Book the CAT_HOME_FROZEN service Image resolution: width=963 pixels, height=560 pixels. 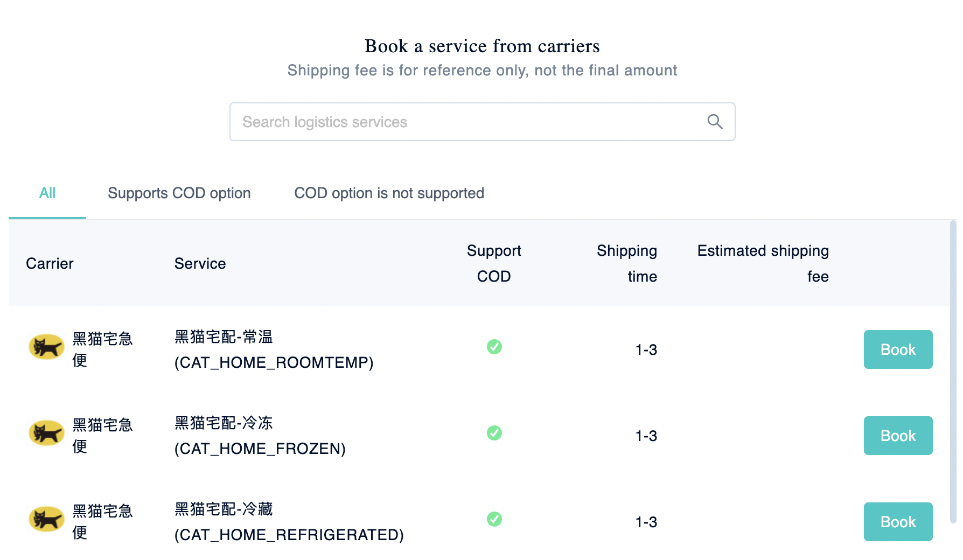click(898, 436)
